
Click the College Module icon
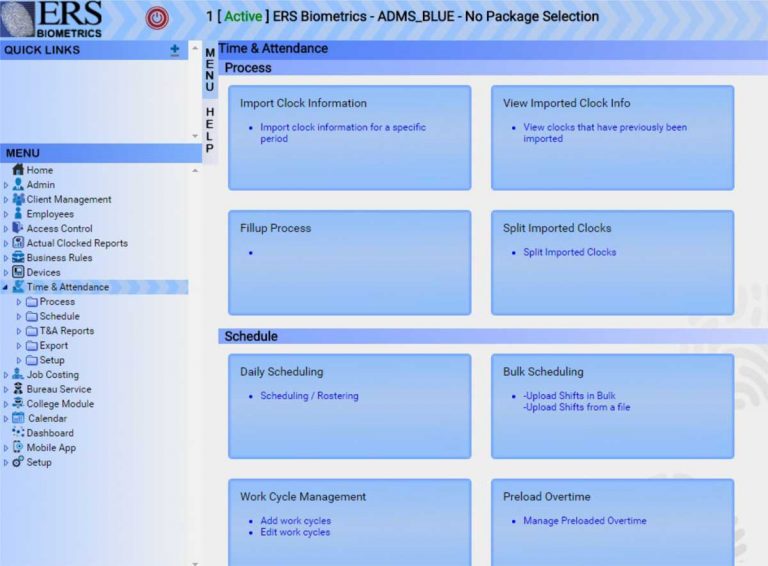click(18, 403)
